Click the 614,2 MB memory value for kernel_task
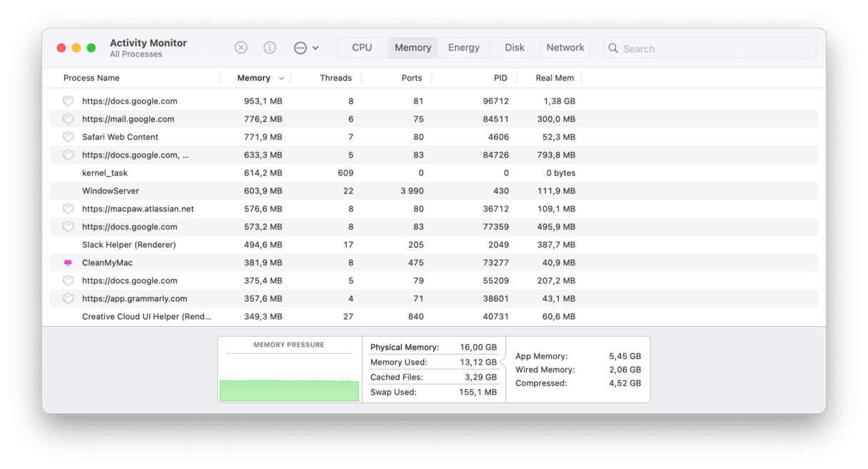 coord(263,173)
